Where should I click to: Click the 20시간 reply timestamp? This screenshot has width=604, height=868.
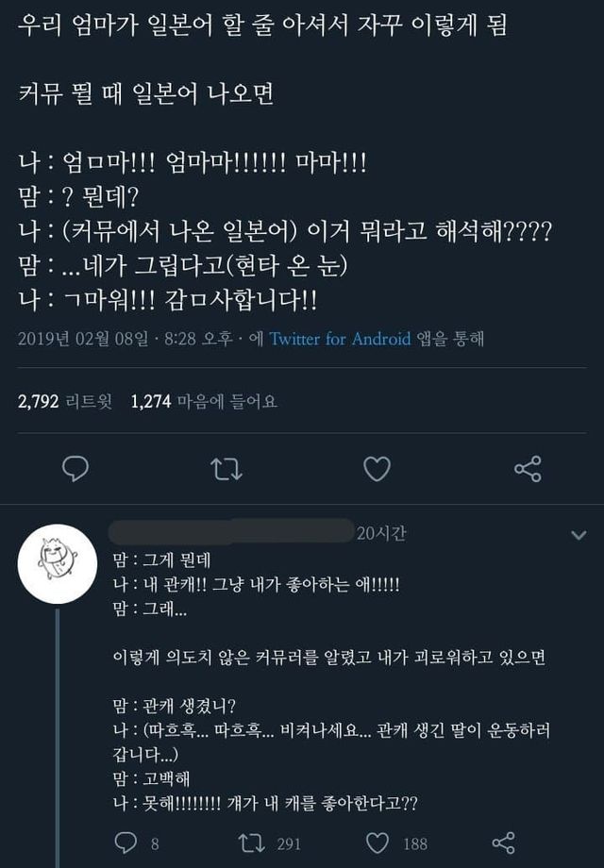pyautogui.click(x=381, y=534)
